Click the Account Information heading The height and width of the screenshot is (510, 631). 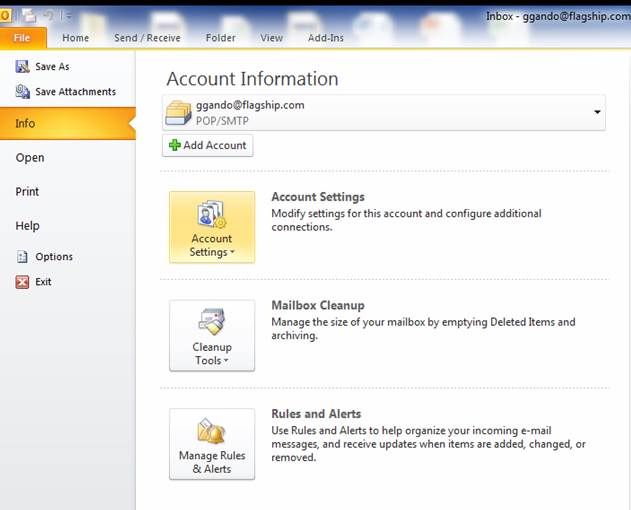click(x=252, y=78)
